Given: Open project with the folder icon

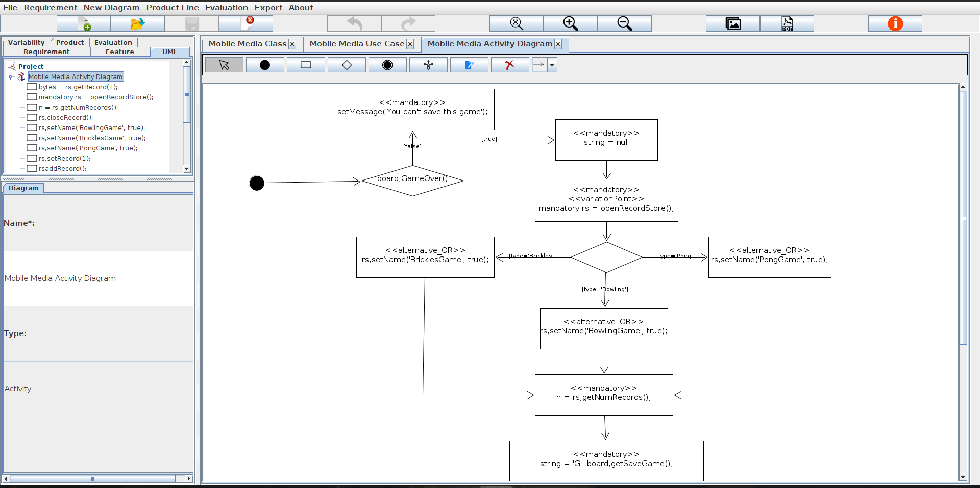Looking at the screenshot, I should 138,23.
